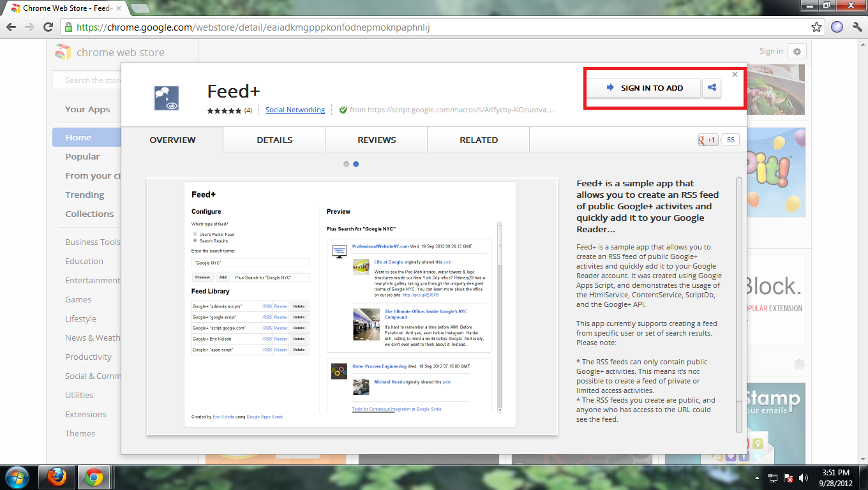Open the Windows Start menu
The height and width of the screenshot is (490, 868).
17,477
